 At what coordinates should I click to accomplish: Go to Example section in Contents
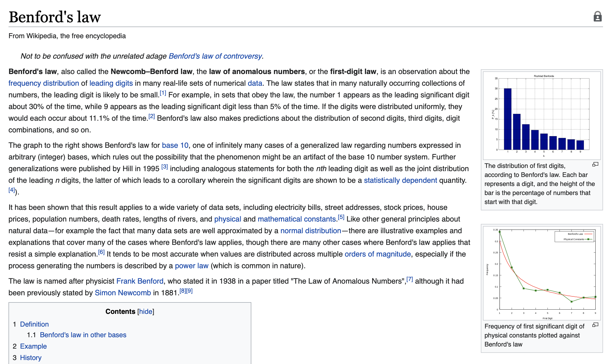click(x=33, y=346)
